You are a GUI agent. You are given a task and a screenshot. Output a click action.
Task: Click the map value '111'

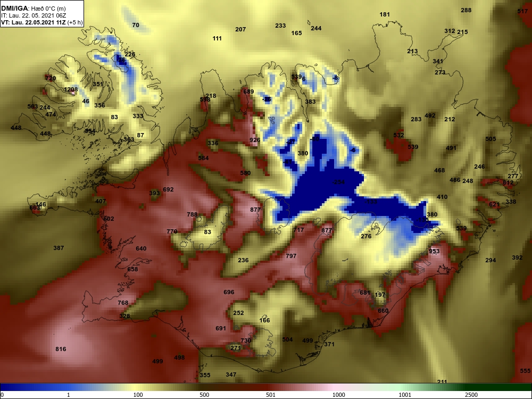pyautogui.click(x=217, y=38)
